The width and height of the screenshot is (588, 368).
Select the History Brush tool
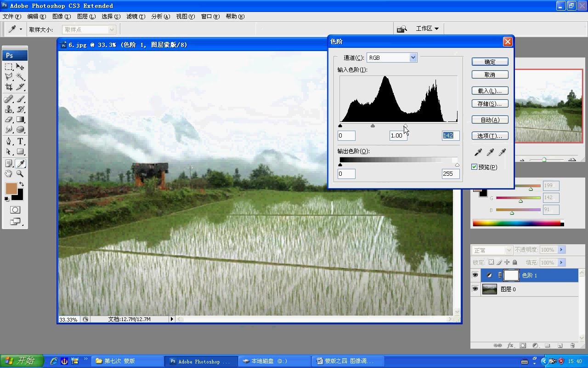(20, 109)
